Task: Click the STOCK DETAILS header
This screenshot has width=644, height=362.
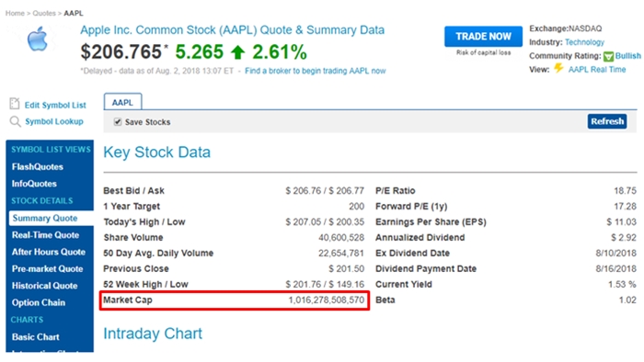Action: click(42, 200)
